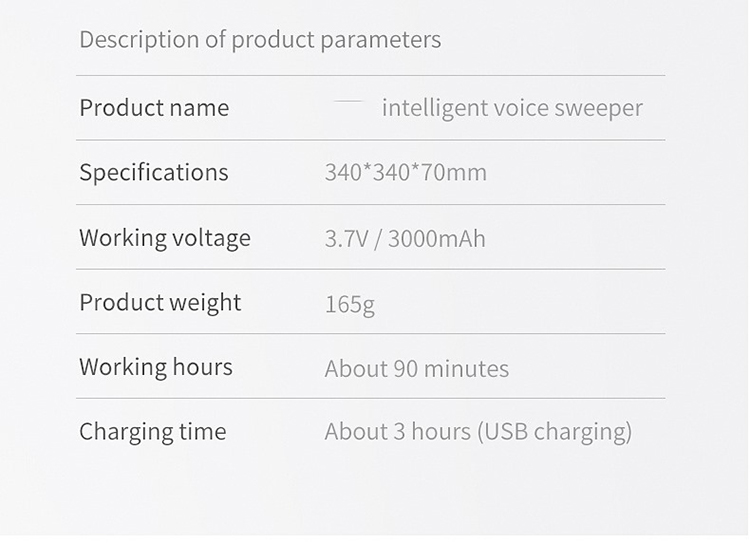Click the 'intelligent voice sweeper' value text
750x543 pixels.
click(x=512, y=108)
